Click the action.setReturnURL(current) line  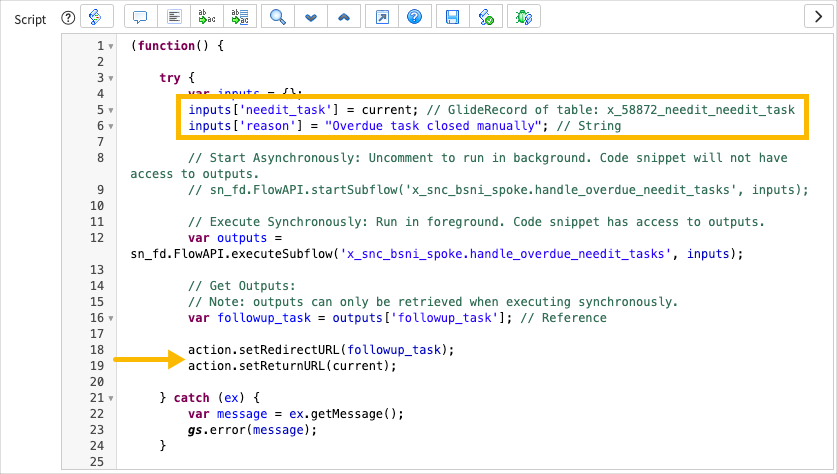tap(292, 366)
